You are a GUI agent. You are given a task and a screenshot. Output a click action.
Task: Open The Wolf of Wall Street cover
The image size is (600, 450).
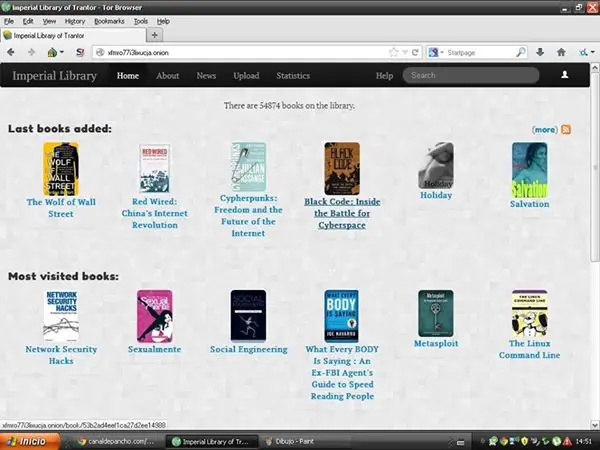tap(61, 169)
